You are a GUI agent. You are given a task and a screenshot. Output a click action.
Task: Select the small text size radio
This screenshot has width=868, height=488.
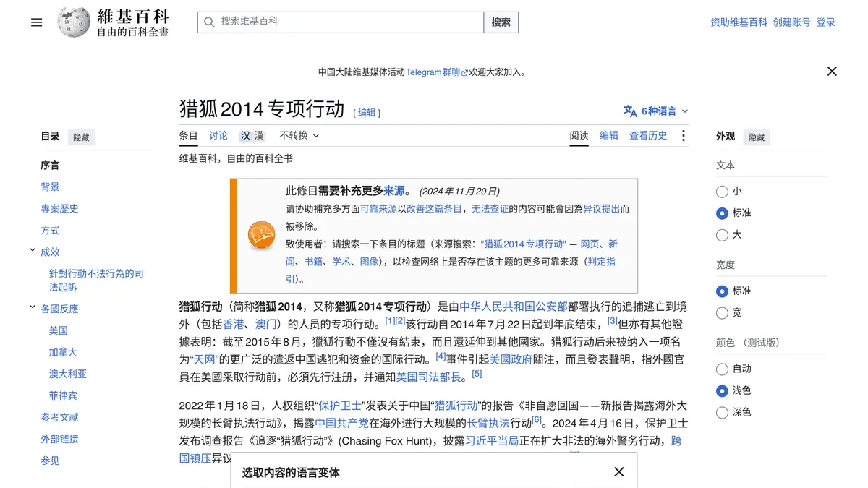pyautogui.click(x=722, y=192)
